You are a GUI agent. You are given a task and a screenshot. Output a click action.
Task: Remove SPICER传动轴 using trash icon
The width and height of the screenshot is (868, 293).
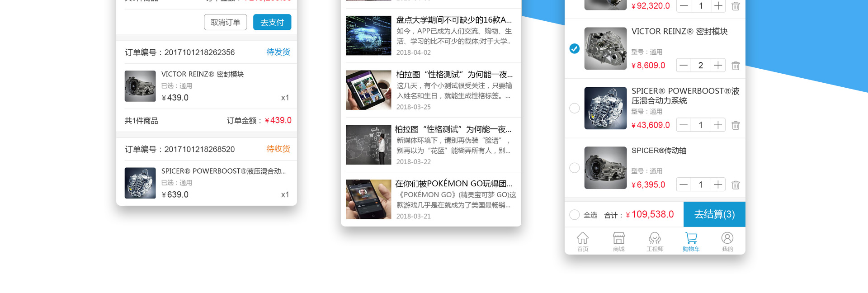tap(736, 185)
